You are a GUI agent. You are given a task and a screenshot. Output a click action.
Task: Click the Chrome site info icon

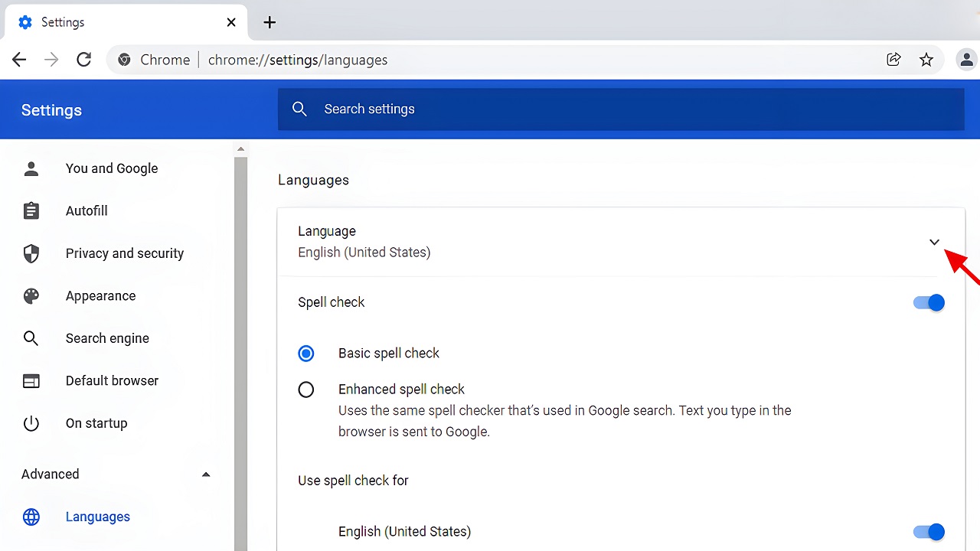[124, 60]
